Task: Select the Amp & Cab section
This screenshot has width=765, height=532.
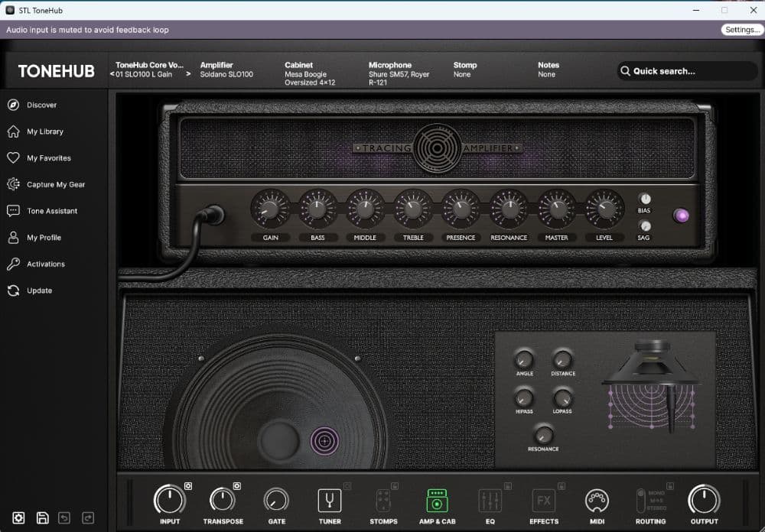Action: 437,501
